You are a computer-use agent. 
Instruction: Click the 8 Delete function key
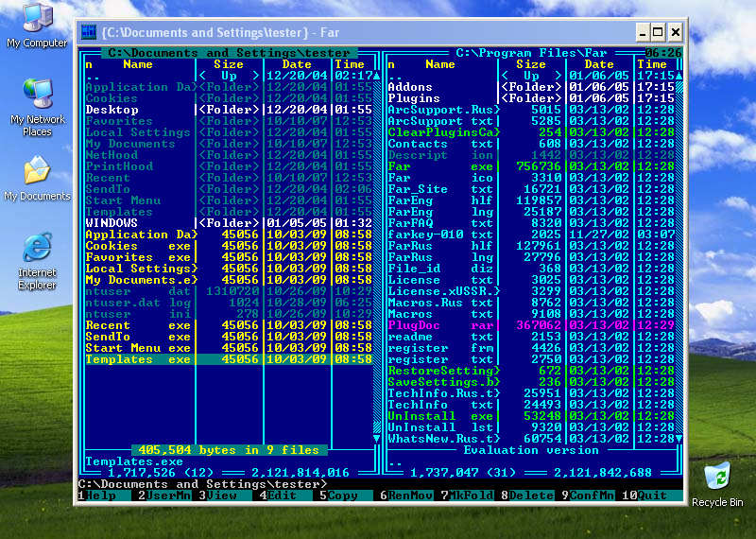point(527,496)
